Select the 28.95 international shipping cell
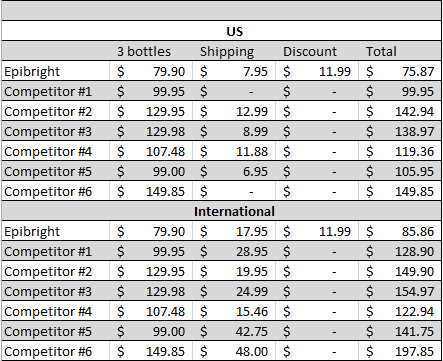The width and height of the screenshot is (443, 361). (234, 251)
